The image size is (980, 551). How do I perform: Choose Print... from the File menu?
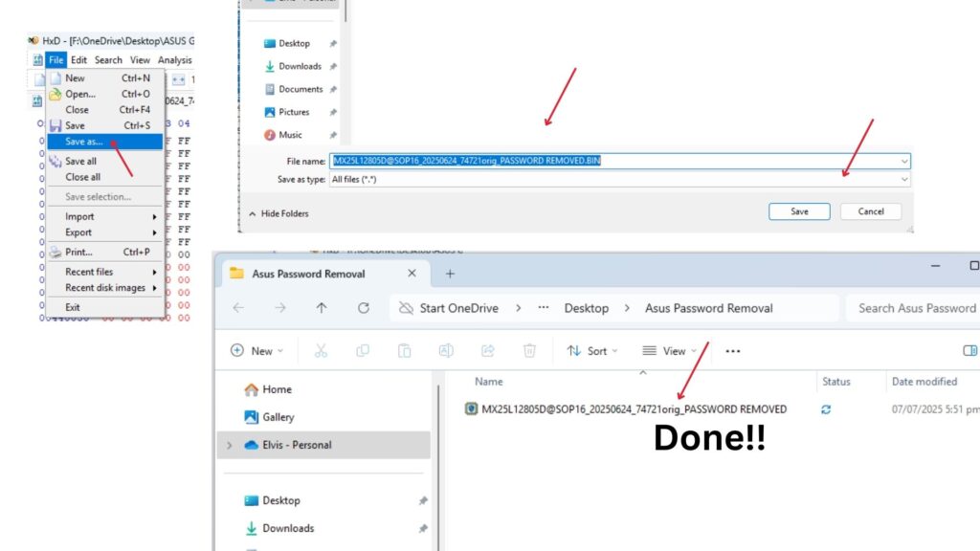(x=105, y=252)
